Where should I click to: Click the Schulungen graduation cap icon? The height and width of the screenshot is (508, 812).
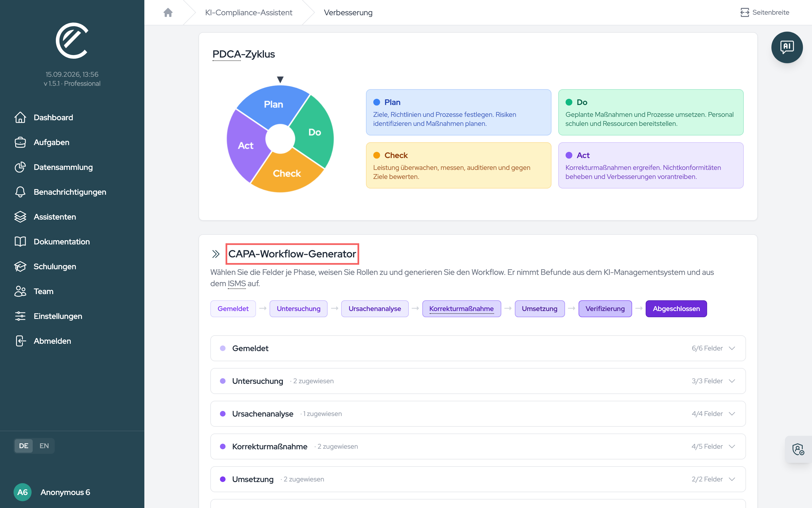(20, 266)
